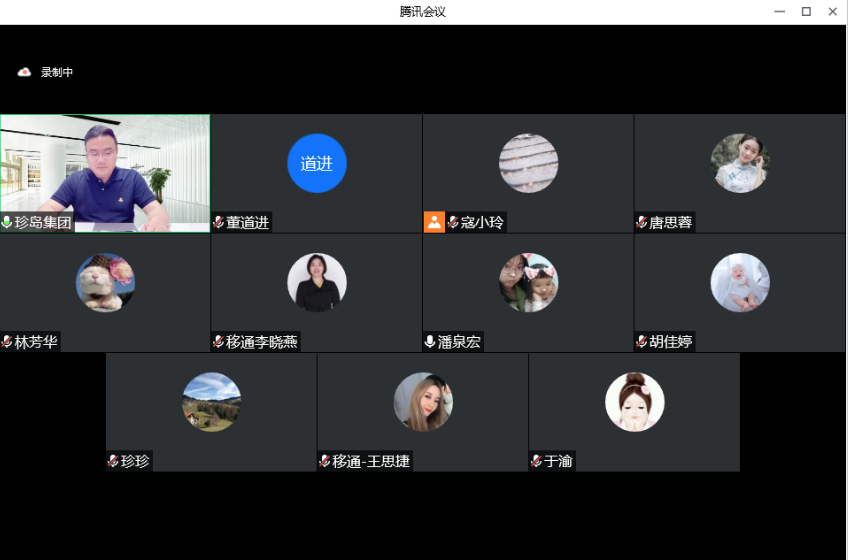Viewport: 848px width, 560px height.
Task: Click the cloud recording icon
Action: click(x=24, y=72)
